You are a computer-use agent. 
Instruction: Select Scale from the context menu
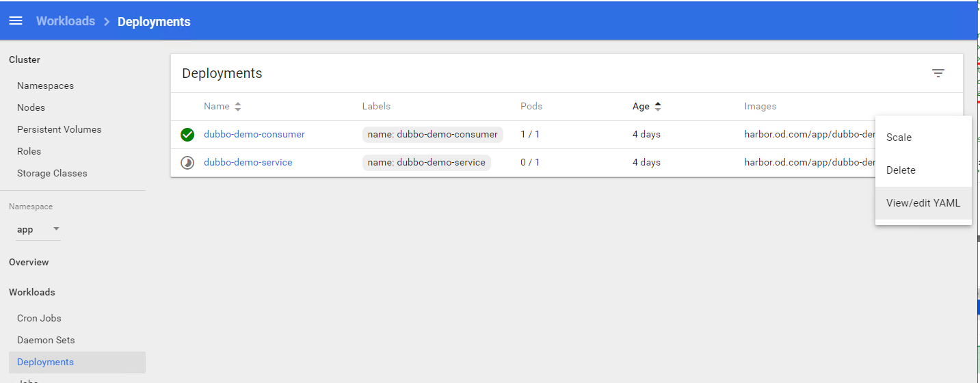899,137
